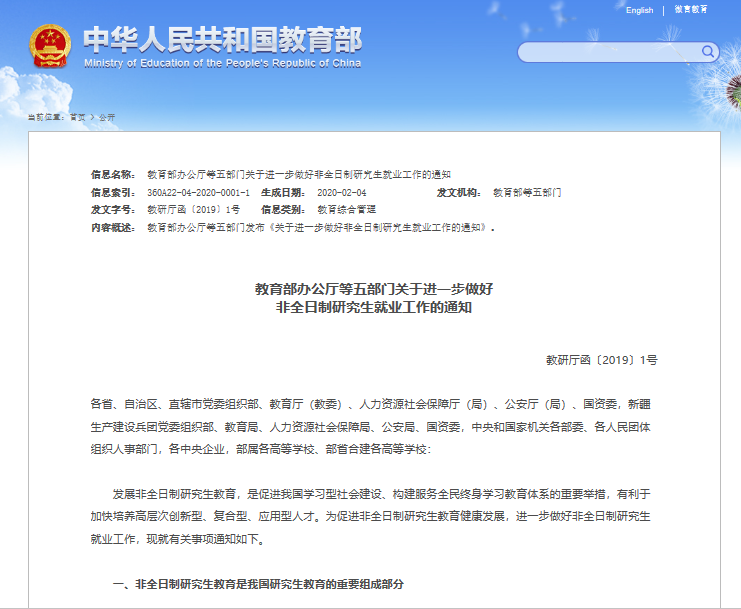Click the 发文字号 label
Screen dimensions: 741x609
(x=113, y=210)
